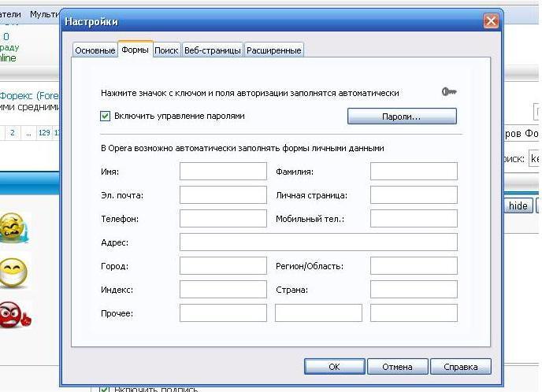This screenshot has height=392, width=542.
Task: Click the middle Прочее field
Action: [318, 313]
